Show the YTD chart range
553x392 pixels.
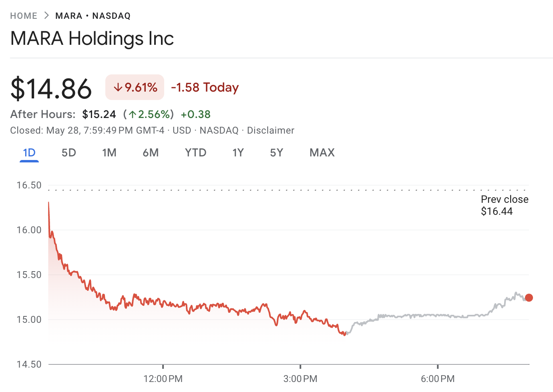point(195,153)
